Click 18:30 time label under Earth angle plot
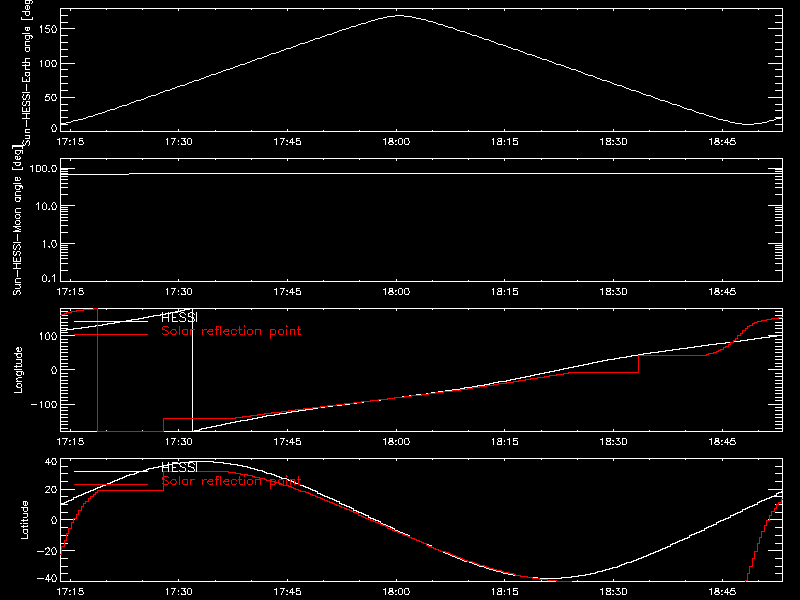Image resolution: width=800 pixels, height=600 pixels. (x=613, y=142)
